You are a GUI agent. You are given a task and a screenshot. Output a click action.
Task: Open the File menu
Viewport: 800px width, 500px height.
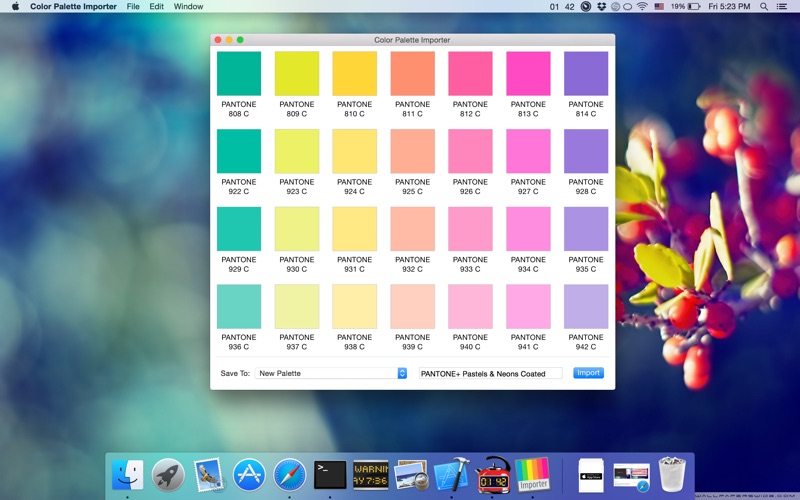(x=133, y=7)
